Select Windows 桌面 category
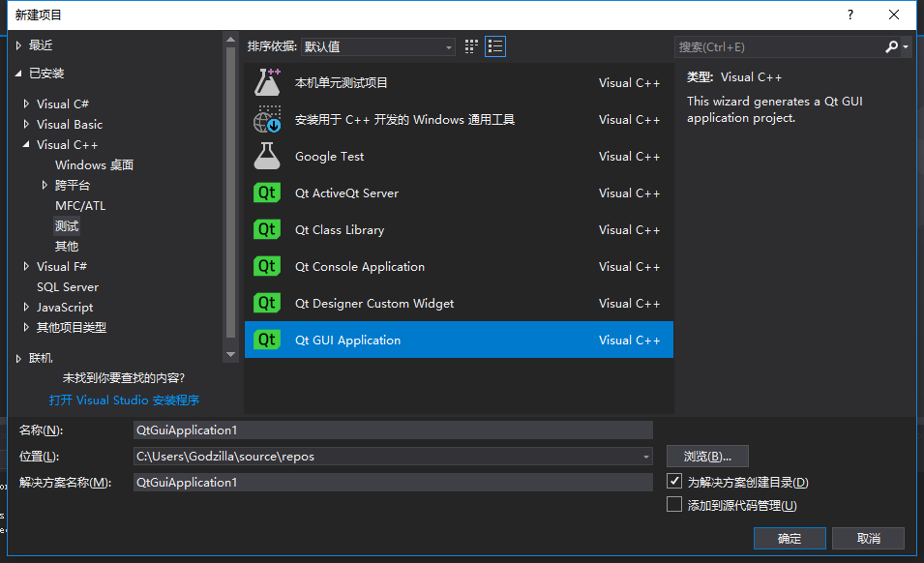Image resolution: width=924 pixels, height=563 pixels. pos(94,164)
